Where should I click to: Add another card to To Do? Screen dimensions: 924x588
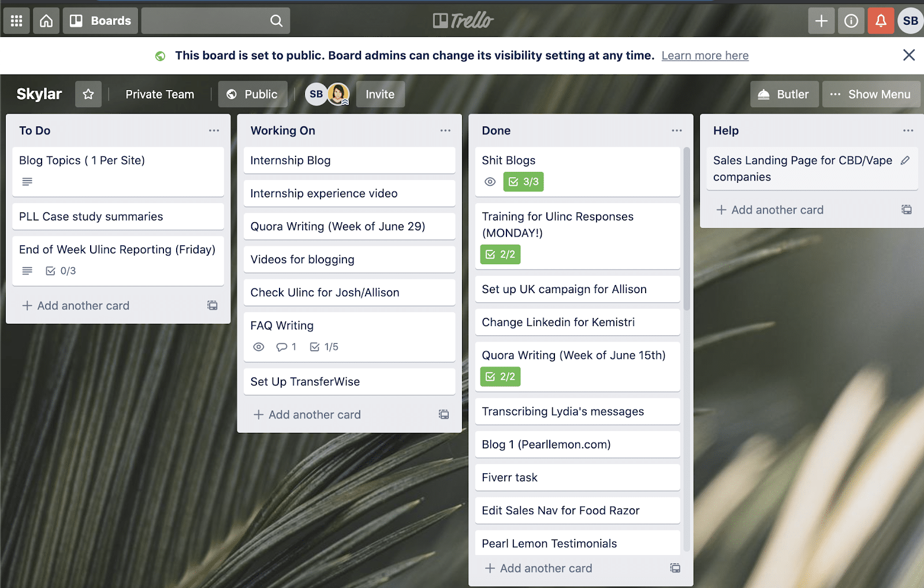click(x=75, y=306)
